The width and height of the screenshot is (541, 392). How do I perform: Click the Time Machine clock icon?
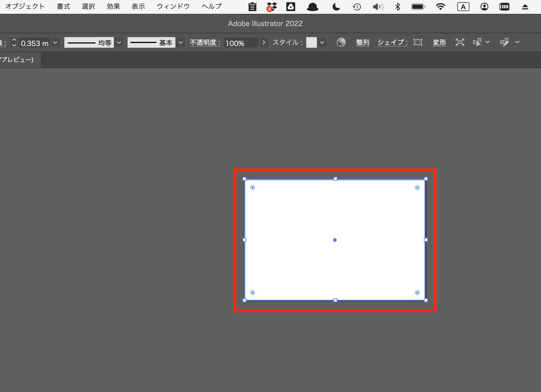click(x=357, y=7)
